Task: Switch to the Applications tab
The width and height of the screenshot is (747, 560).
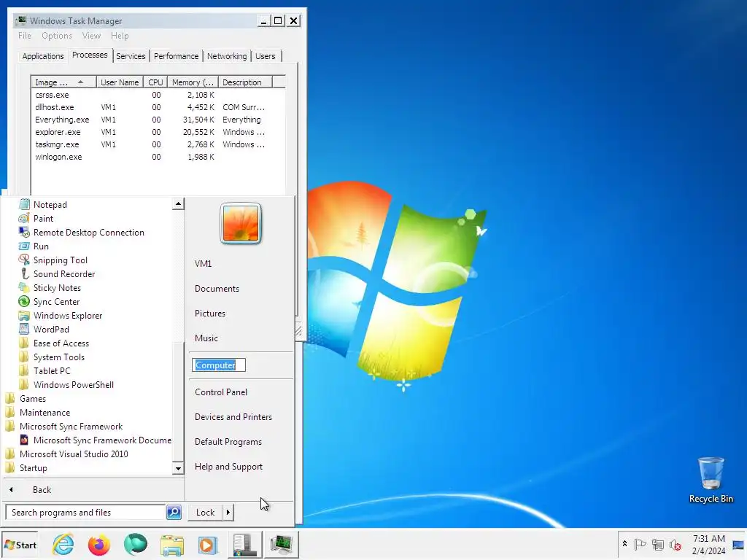Action: (x=43, y=56)
